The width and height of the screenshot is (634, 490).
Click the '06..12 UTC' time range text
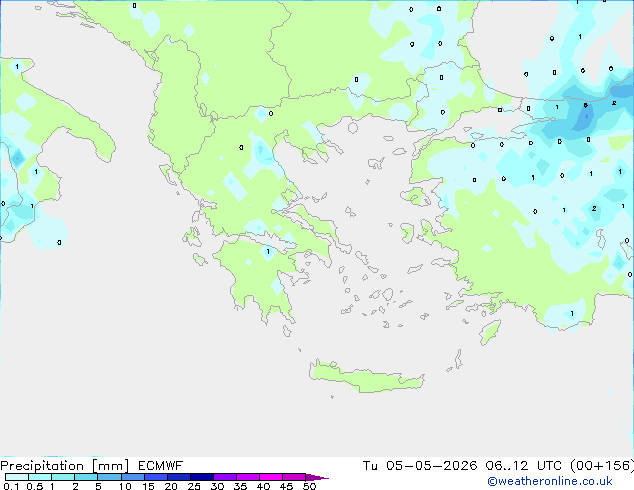coord(523,466)
